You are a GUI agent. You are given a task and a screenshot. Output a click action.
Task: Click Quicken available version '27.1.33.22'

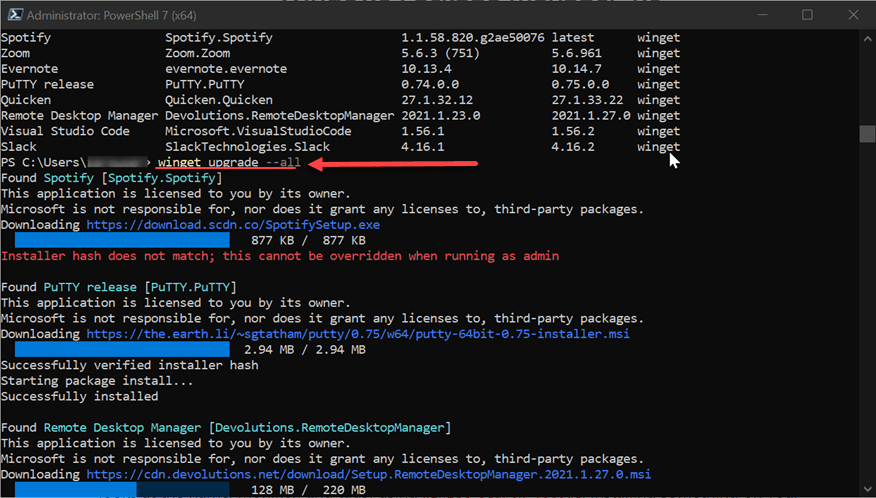coord(587,100)
